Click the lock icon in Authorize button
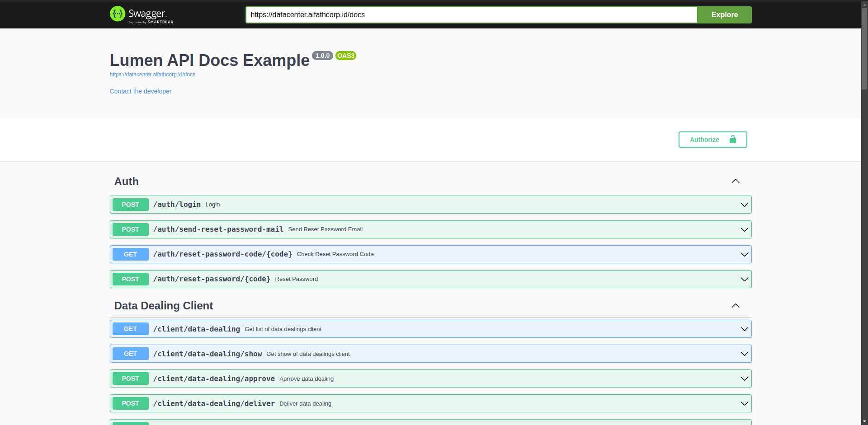This screenshot has width=868, height=425. [x=733, y=139]
